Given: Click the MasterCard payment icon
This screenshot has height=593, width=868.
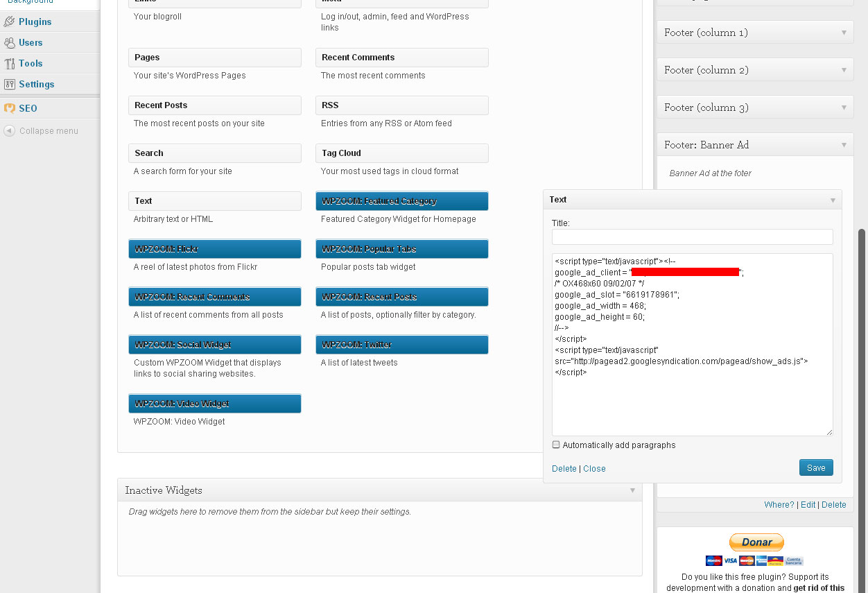Looking at the screenshot, I should pos(747,560).
